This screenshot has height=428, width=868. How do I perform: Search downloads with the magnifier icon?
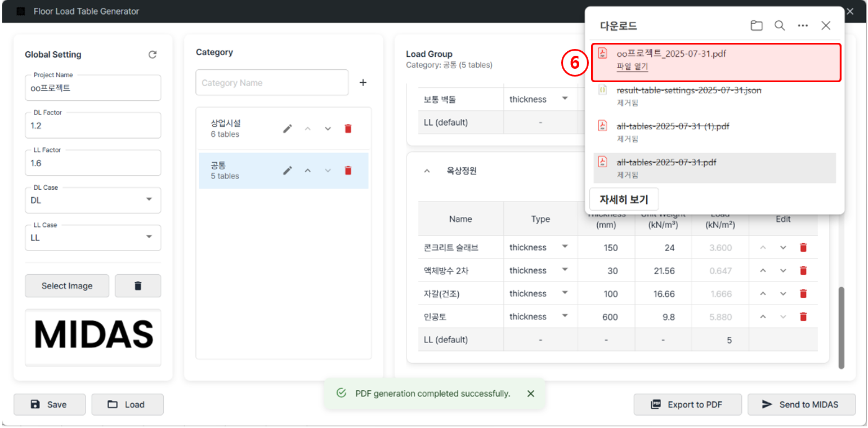tap(780, 25)
